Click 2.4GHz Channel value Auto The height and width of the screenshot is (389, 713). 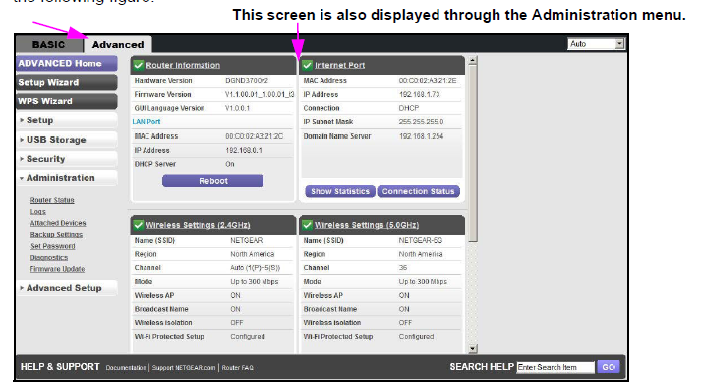(x=255, y=268)
